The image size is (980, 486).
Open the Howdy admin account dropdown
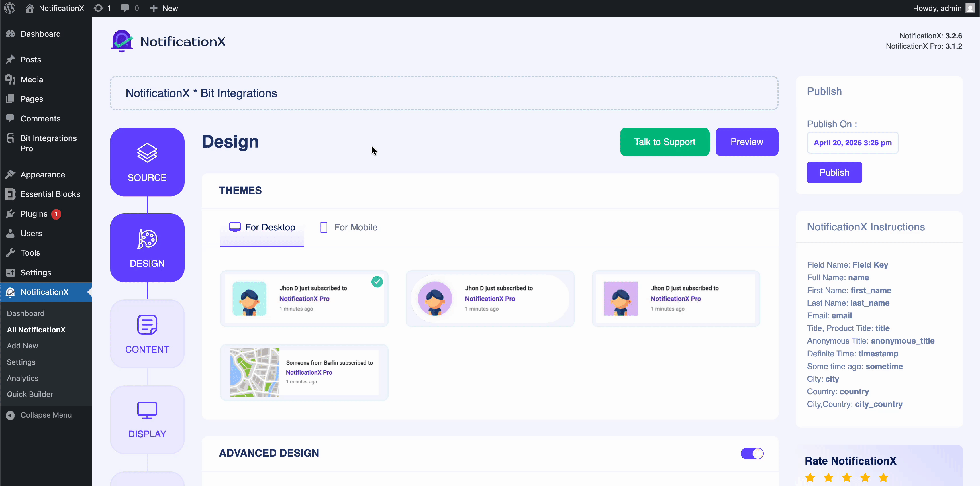tap(937, 8)
